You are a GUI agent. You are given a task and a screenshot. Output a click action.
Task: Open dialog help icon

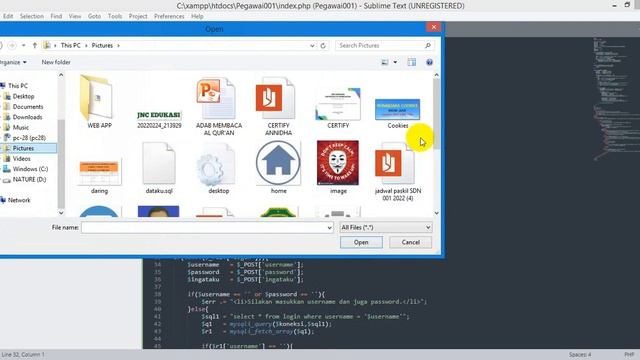click(429, 62)
